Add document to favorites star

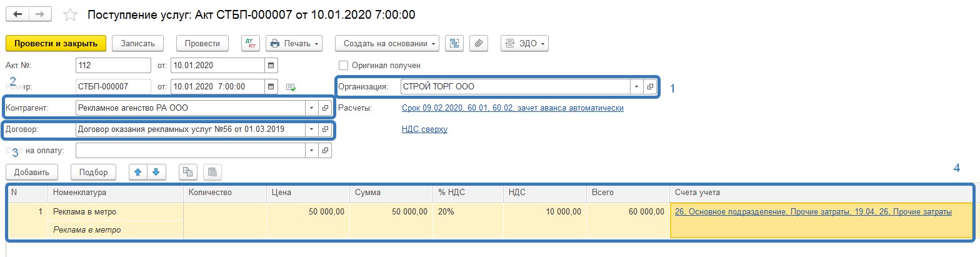(71, 14)
